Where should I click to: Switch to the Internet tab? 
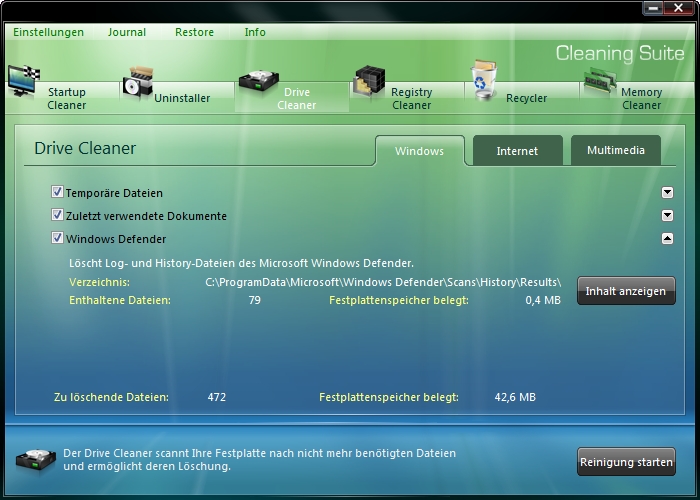point(517,151)
